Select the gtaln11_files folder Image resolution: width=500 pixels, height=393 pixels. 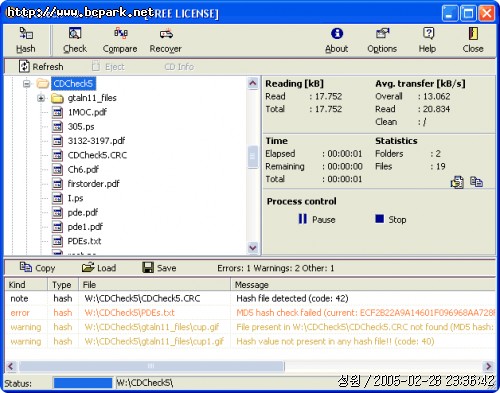(92, 98)
